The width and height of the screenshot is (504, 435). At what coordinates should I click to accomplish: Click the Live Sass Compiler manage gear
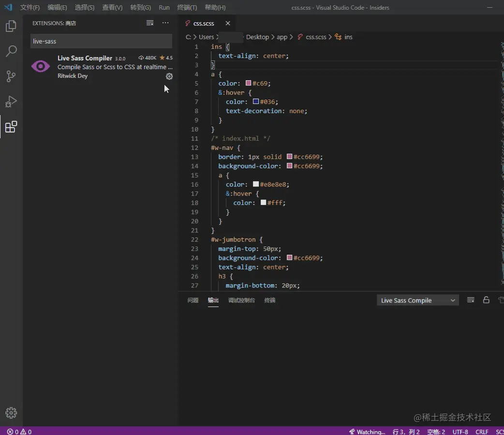coord(169,76)
